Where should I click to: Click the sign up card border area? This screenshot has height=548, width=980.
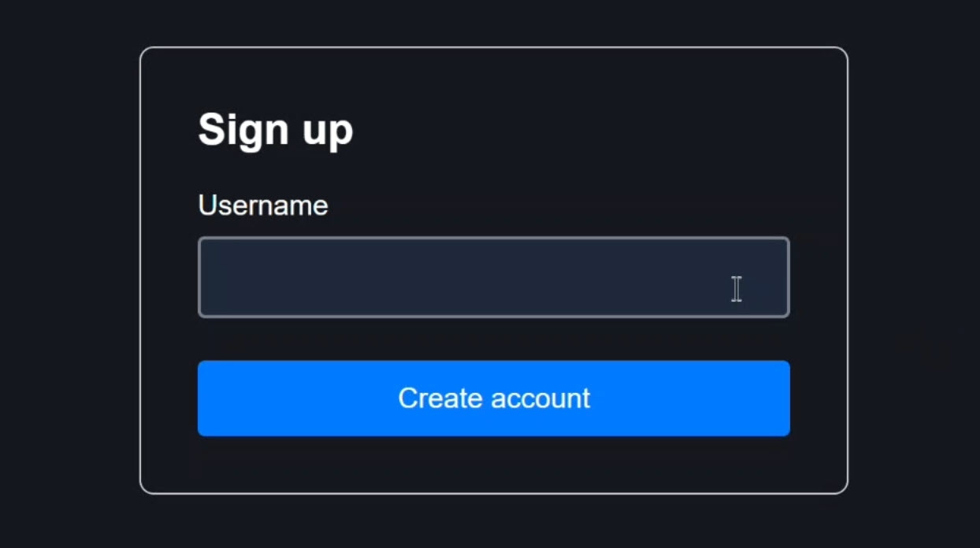coord(494,48)
